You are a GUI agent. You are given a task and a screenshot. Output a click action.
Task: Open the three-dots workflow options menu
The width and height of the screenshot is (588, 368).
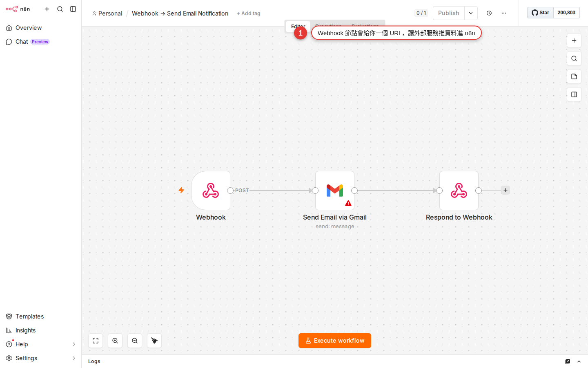pos(504,13)
